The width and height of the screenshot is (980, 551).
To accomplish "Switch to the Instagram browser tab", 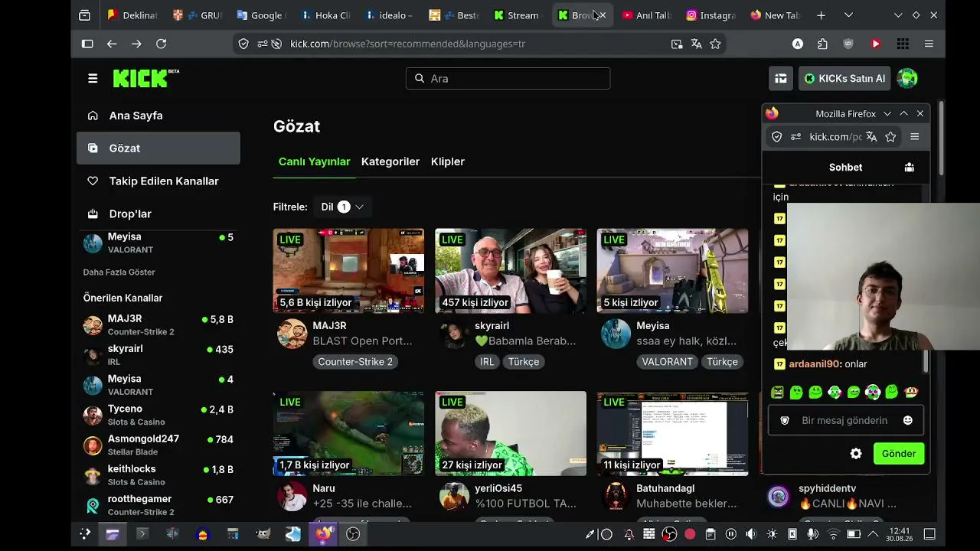I will [711, 15].
